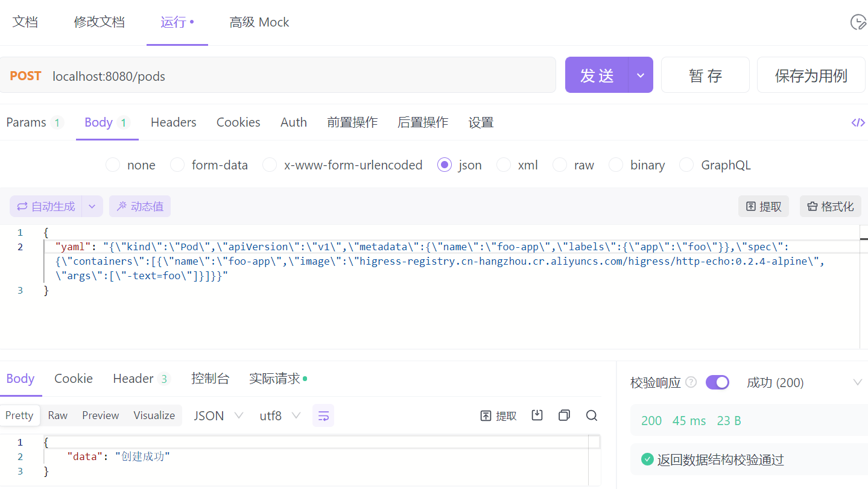
Task: Click the 发送 send button
Action: (597, 75)
